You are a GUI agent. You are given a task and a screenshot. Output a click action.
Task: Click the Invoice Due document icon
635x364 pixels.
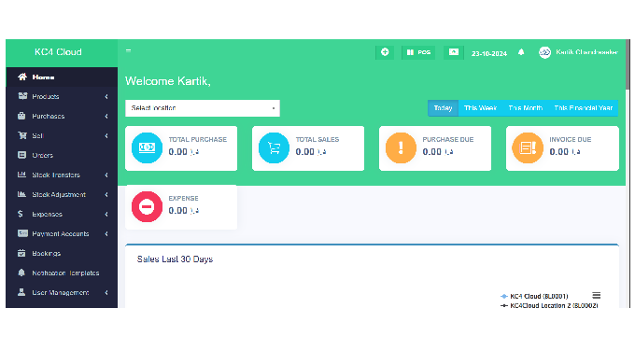pos(528,147)
